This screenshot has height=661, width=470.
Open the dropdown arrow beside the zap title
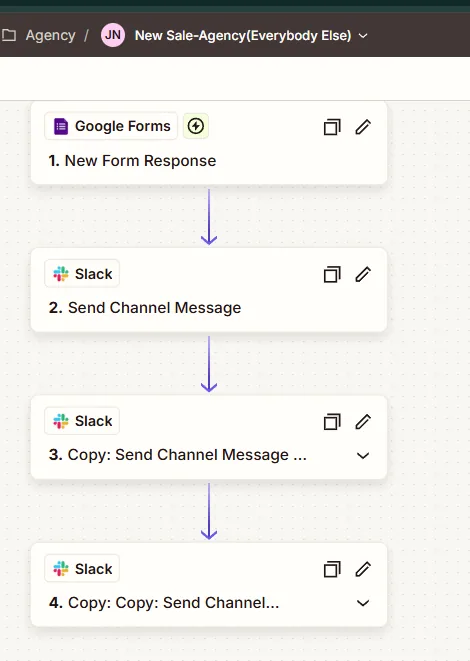(363, 36)
